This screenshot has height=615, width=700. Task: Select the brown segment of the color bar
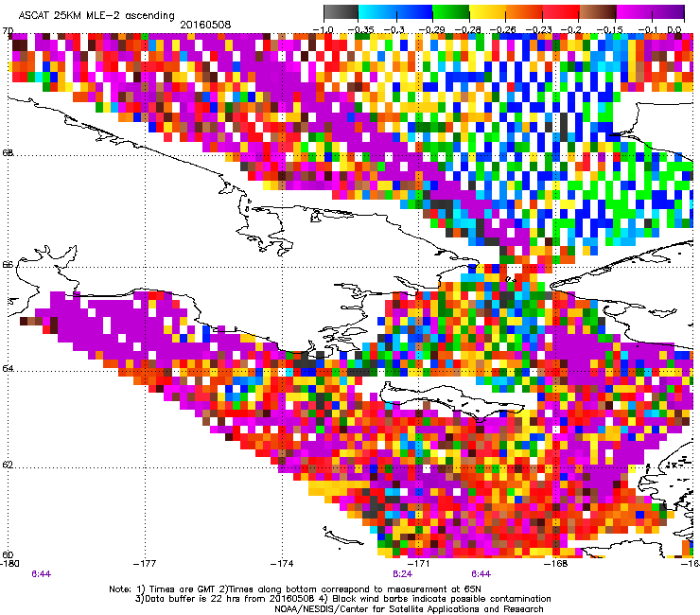coord(598,12)
